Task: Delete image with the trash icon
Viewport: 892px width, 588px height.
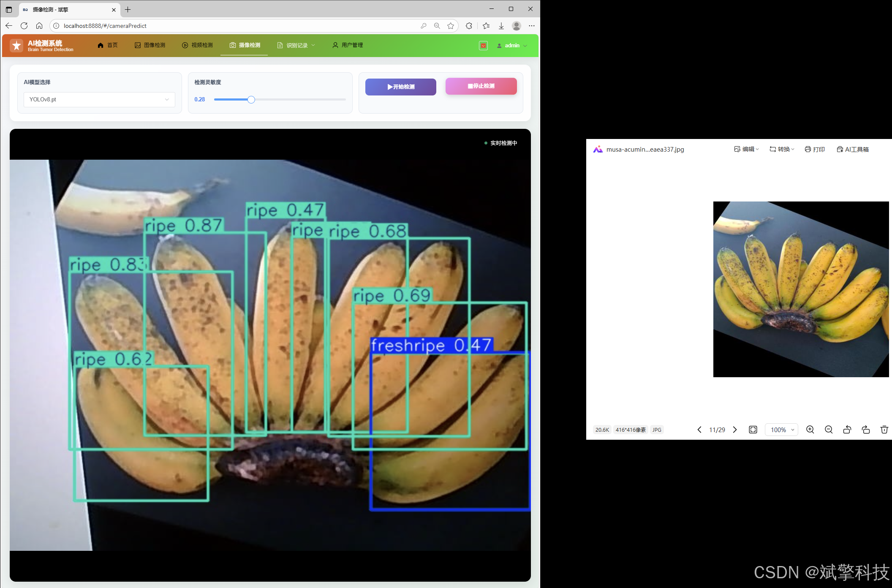Action: pyautogui.click(x=884, y=430)
